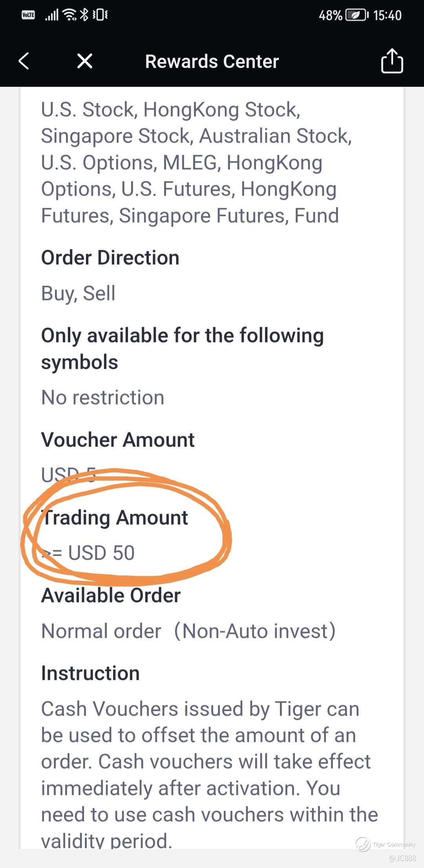The width and height of the screenshot is (424, 868).
Task: Tap the vibrate mode icon
Action: [x=100, y=15]
